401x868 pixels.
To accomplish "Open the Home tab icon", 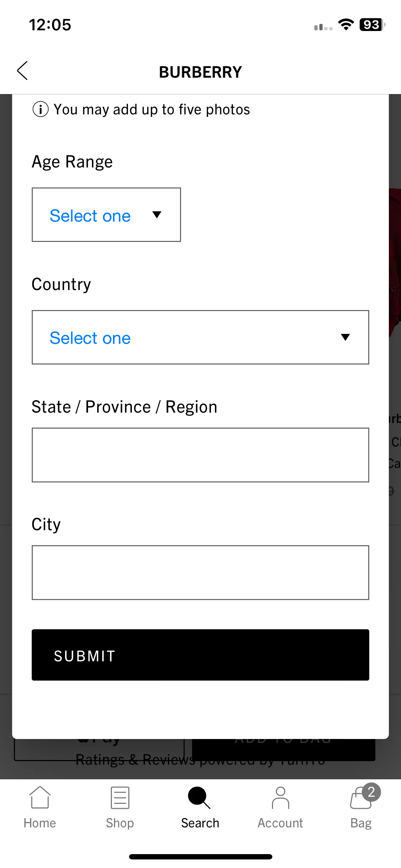I will coord(40,797).
